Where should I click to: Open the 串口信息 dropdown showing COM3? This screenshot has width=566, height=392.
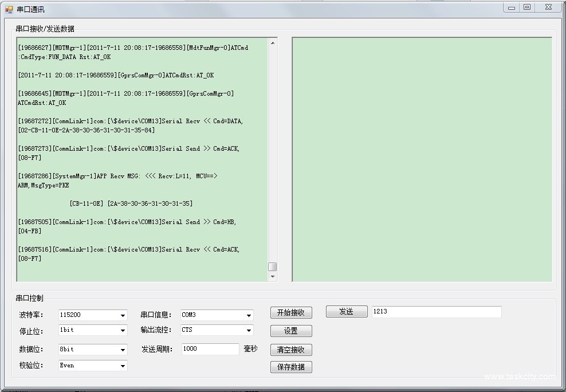[249, 315]
